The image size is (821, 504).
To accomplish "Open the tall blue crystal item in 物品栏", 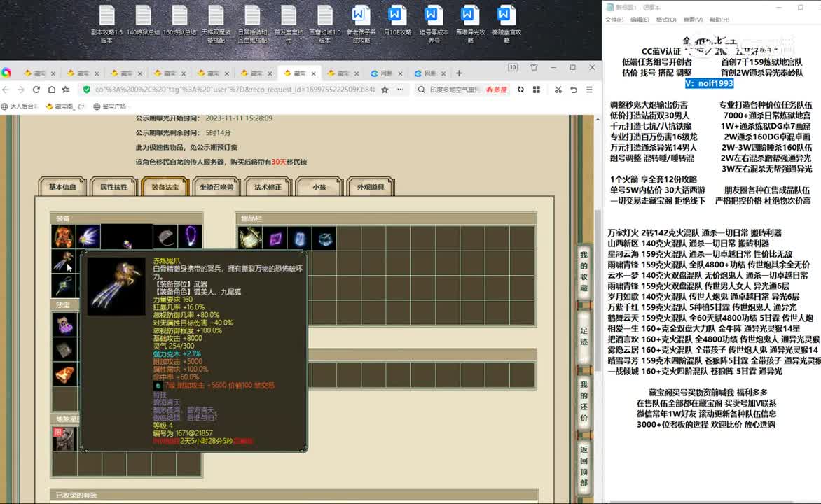I will pos(300,238).
